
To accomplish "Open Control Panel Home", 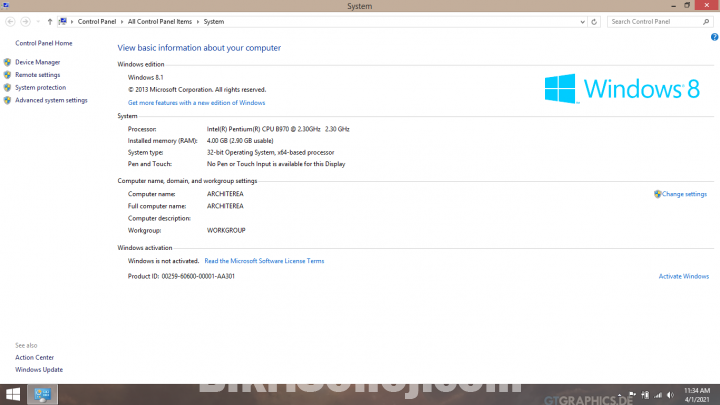I will pyautogui.click(x=44, y=43).
